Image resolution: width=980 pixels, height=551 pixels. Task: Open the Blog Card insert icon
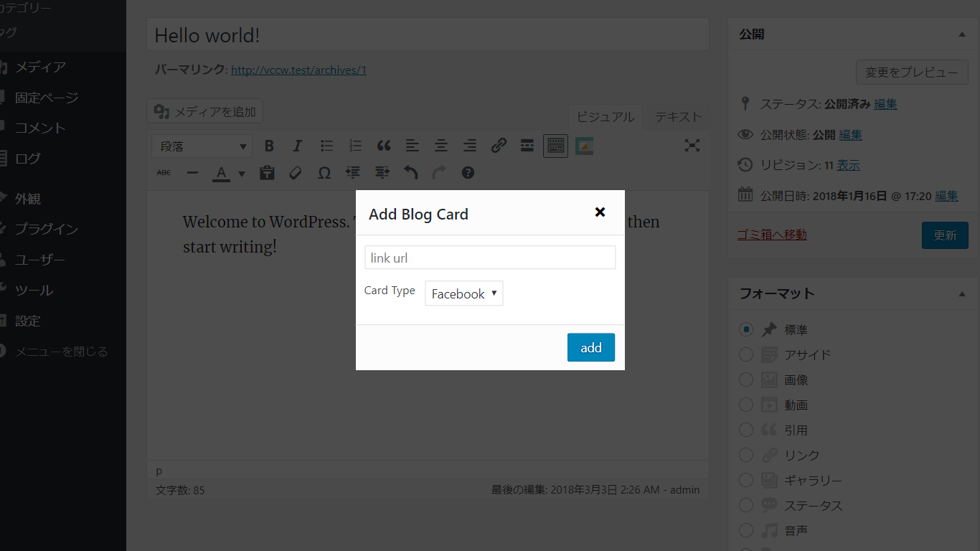tap(584, 146)
